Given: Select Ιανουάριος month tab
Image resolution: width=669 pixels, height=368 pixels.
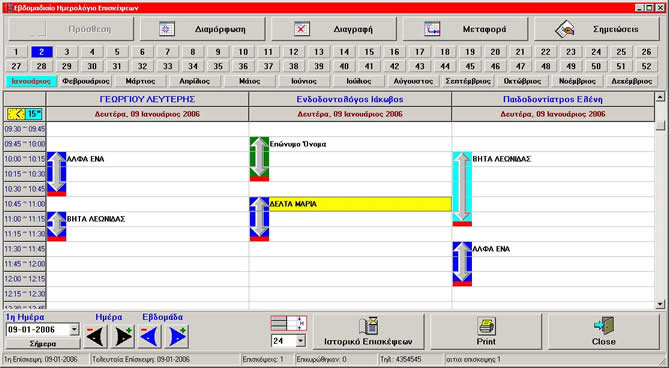Looking at the screenshot, I should [31, 81].
